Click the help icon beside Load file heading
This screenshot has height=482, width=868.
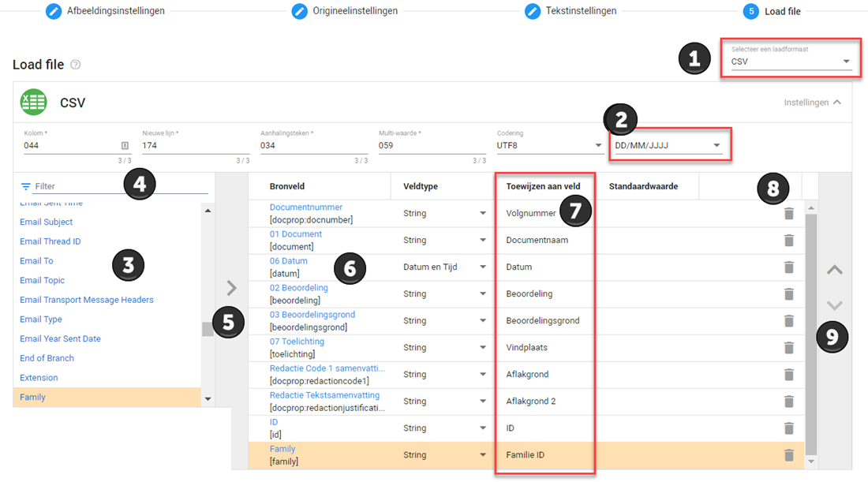(x=76, y=65)
